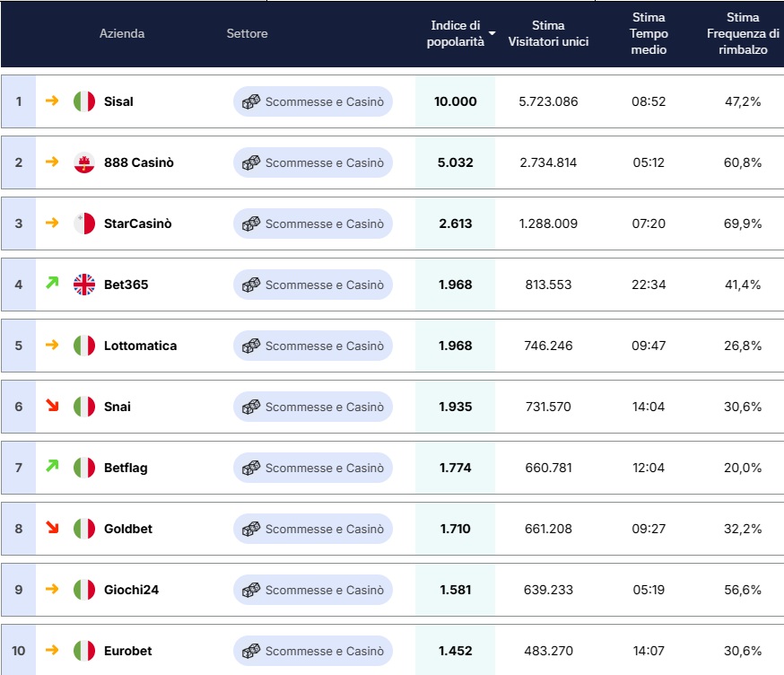Click the Gibraltar flag beside 888 Casinò
This screenshot has width=784, height=675.
pyautogui.click(x=84, y=162)
